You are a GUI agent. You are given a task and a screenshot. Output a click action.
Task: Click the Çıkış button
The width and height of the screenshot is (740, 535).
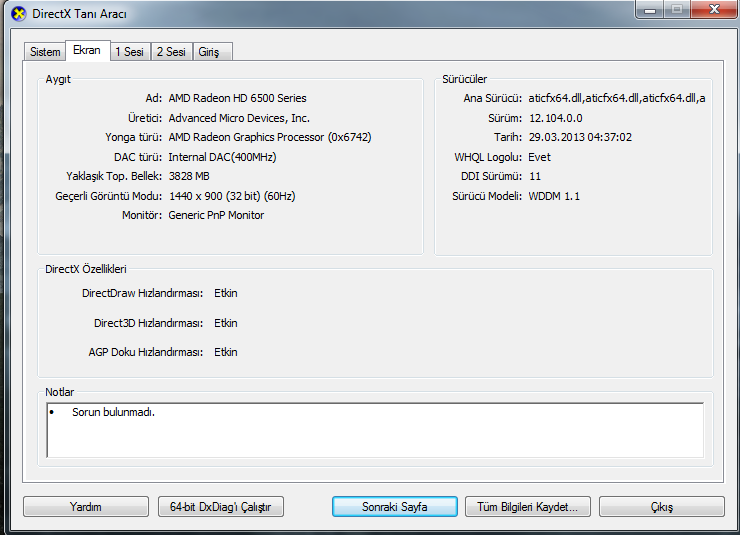point(662,507)
